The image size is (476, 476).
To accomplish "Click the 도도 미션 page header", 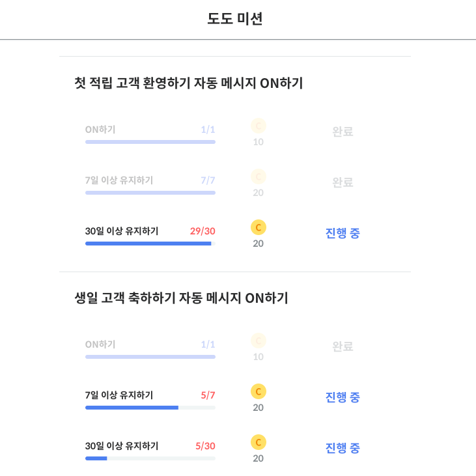I will click(x=235, y=18).
